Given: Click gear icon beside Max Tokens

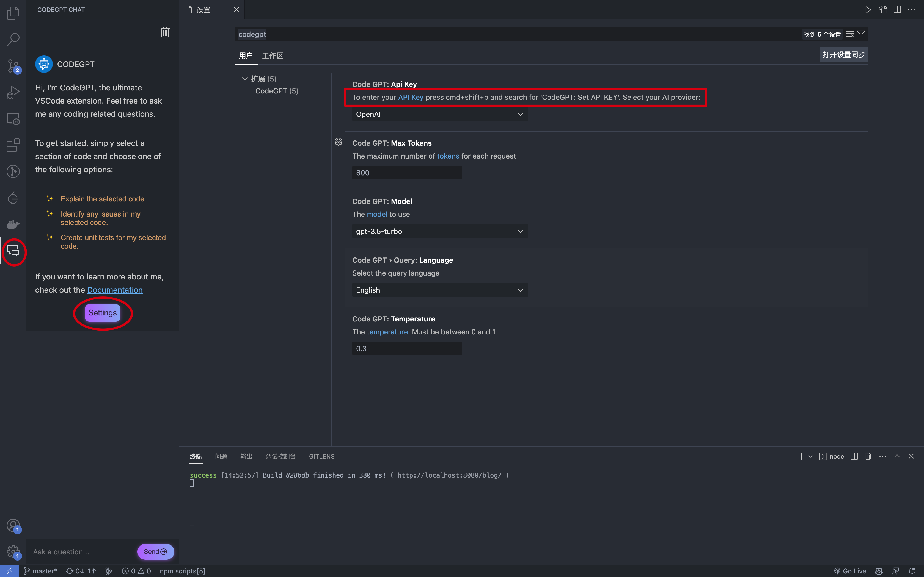Looking at the screenshot, I should pos(338,142).
